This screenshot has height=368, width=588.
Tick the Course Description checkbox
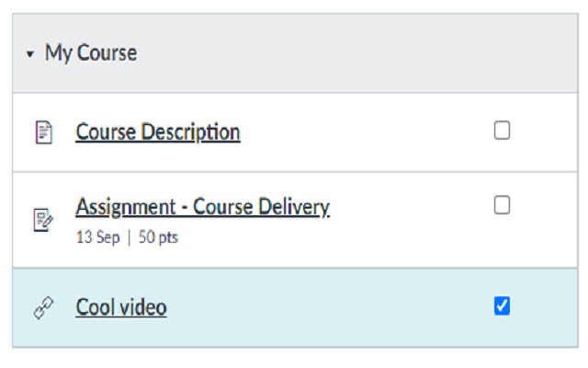point(502,131)
